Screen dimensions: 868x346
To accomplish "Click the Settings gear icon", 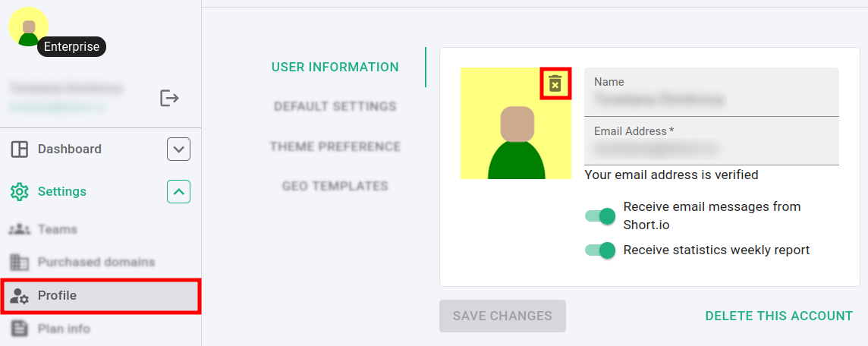I will [x=20, y=192].
